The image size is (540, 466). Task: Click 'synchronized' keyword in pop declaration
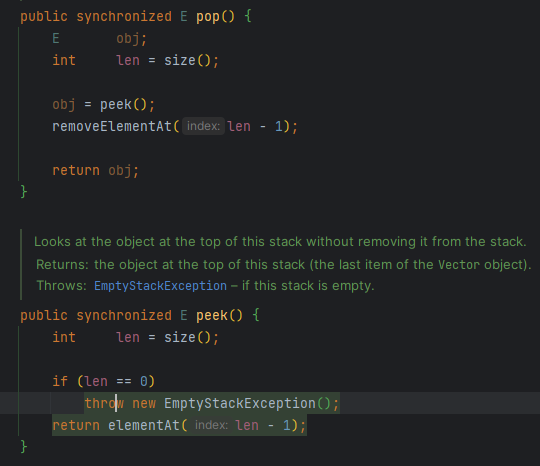tap(124, 17)
